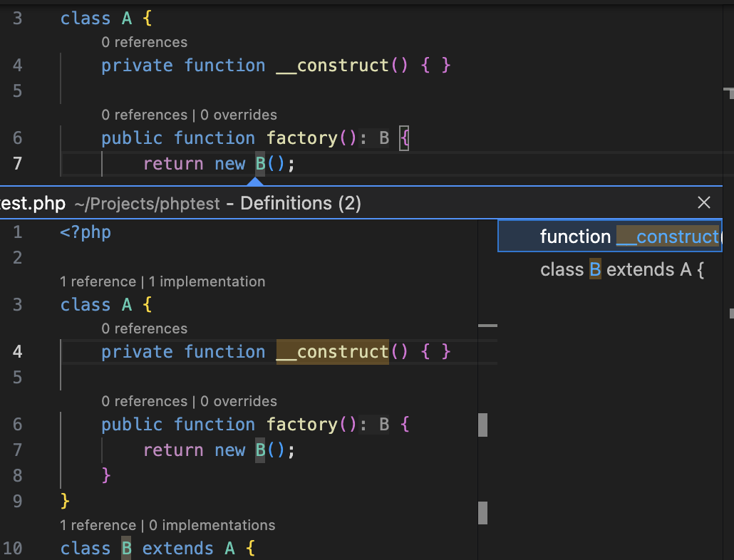734x560 pixels.
Task: Click line number 10 in peek editor gutter
Action: (x=14, y=549)
